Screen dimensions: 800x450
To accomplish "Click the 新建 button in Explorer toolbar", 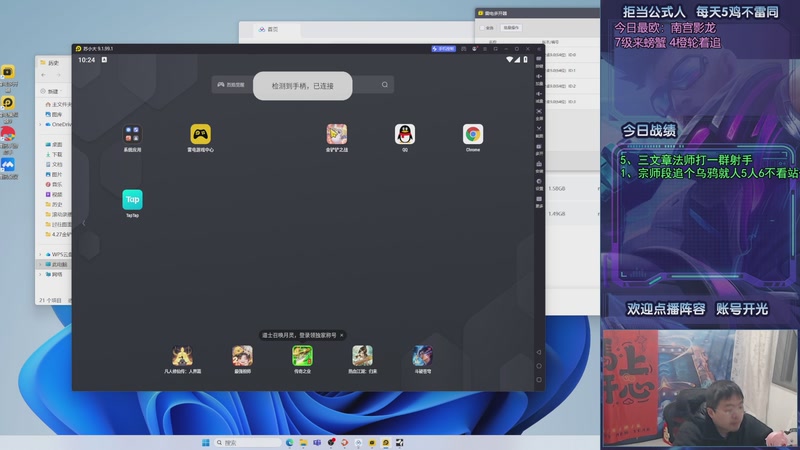I will coord(51,91).
